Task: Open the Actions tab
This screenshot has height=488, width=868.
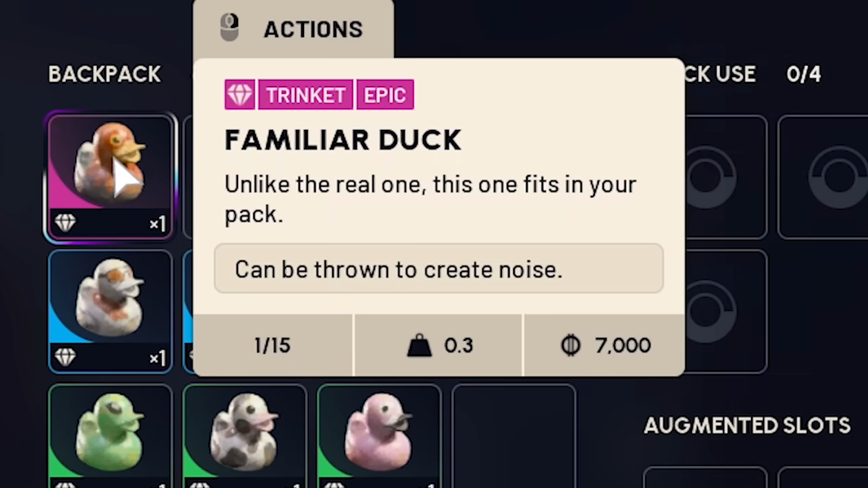Action: coord(293,29)
